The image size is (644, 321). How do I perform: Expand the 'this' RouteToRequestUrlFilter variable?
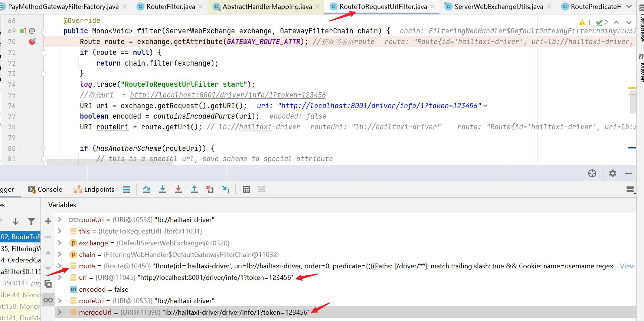pyautogui.click(x=59, y=231)
